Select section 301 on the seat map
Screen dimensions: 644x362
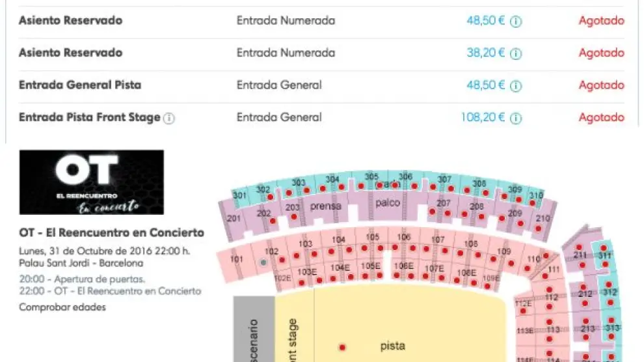[x=239, y=195]
